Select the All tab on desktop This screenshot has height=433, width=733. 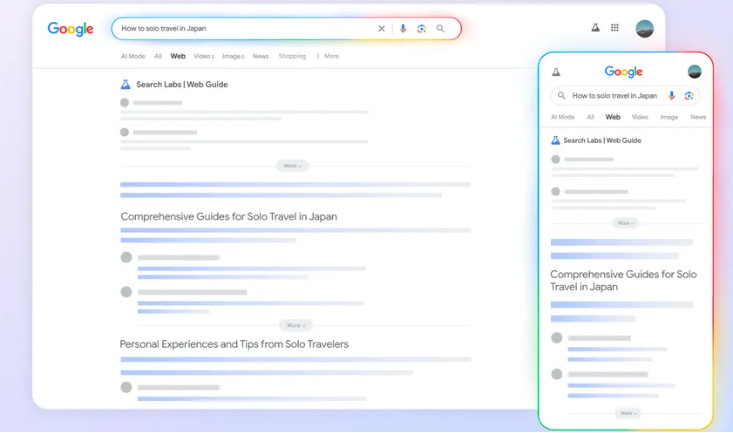click(158, 56)
